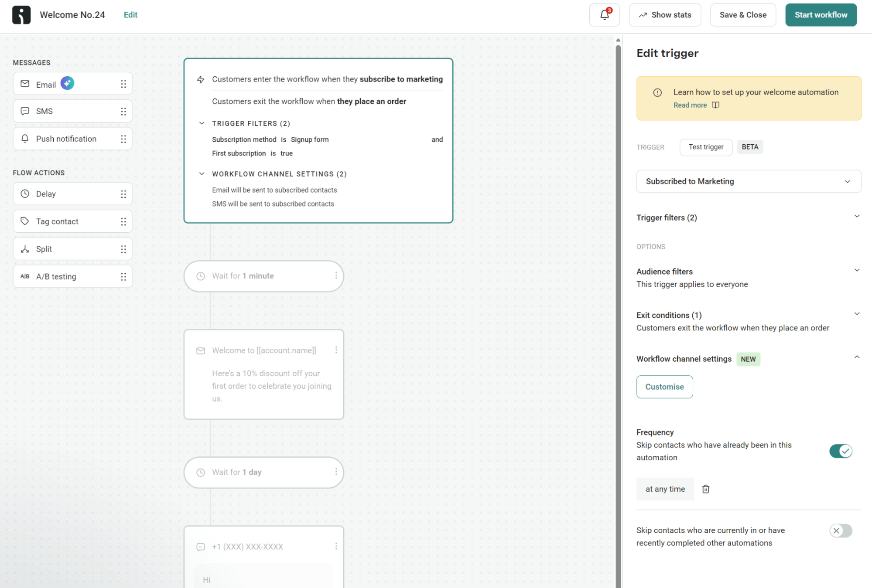Select the Split branch icon
Screen dimensions: 872x588
click(x=25, y=248)
